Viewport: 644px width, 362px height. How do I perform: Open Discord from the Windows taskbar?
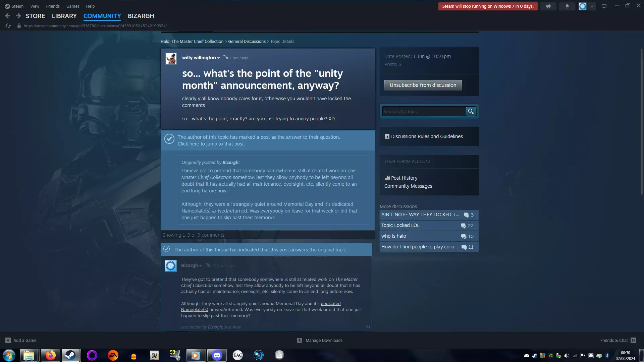217,355
